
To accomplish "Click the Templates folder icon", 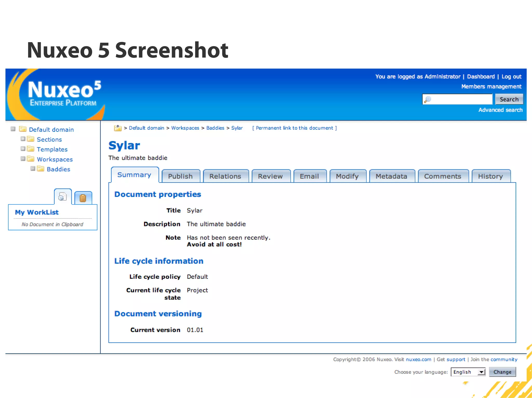I will click(31, 149).
